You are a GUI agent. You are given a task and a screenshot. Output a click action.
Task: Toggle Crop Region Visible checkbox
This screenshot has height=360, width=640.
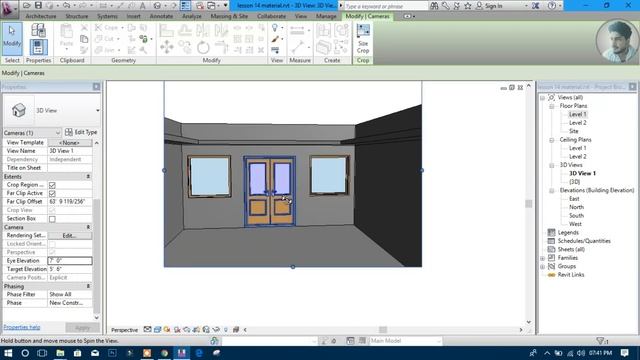pyautogui.click(x=52, y=185)
